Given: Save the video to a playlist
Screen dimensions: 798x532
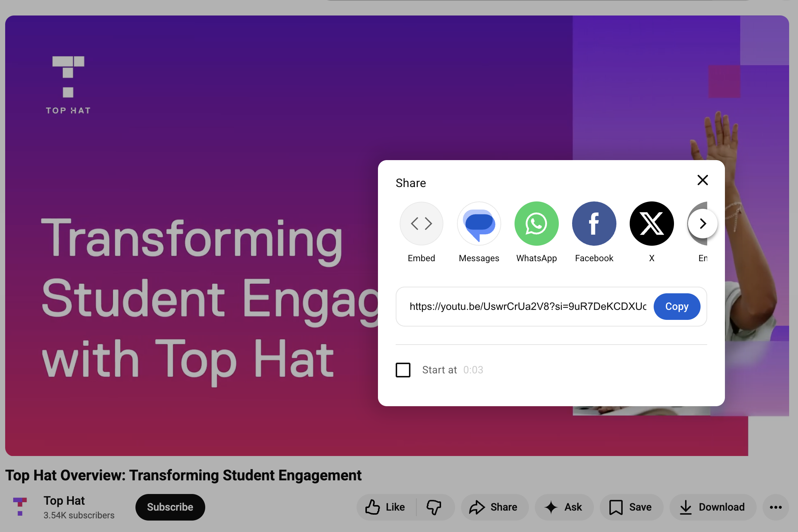Looking at the screenshot, I should (631, 507).
